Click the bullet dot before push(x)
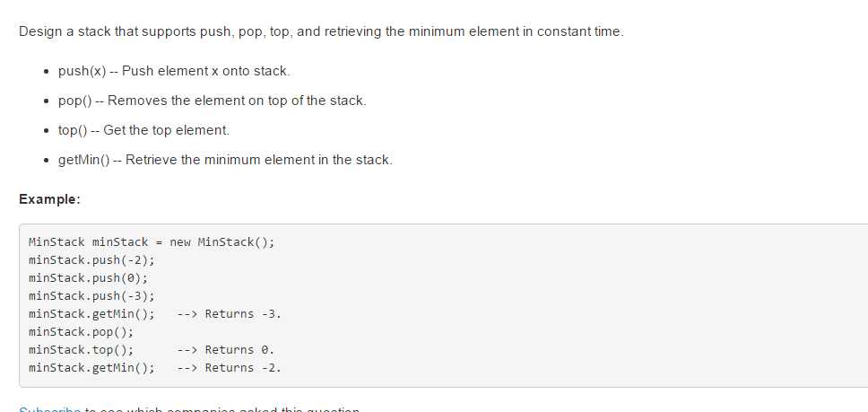This screenshot has height=412, width=868. click(47, 72)
